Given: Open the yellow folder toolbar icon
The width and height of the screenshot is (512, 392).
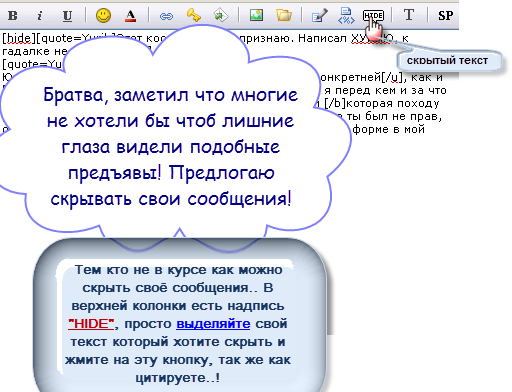Looking at the screenshot, I should (x=284, y=15).
